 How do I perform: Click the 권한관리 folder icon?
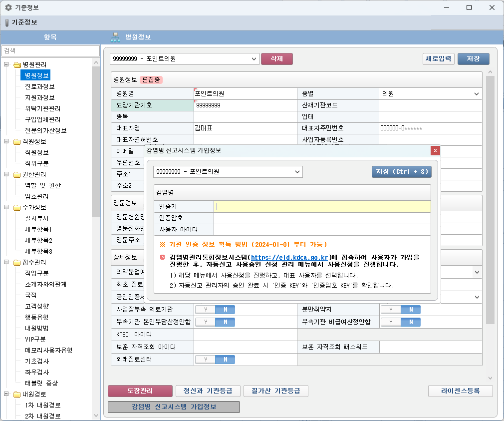17,174
